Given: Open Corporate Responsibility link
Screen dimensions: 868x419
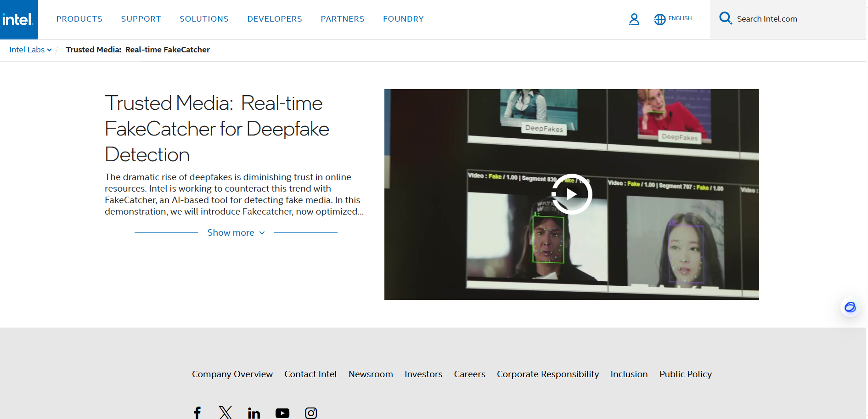Looking at the screenshot, I should coord(548,374).
